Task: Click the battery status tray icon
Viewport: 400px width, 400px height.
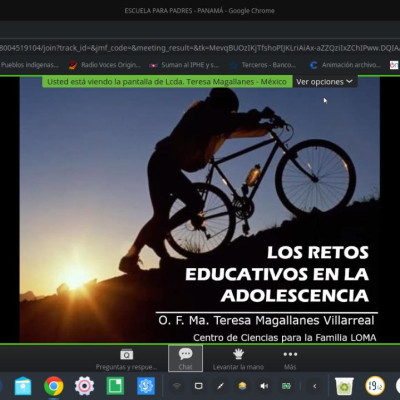Action: 286,386
